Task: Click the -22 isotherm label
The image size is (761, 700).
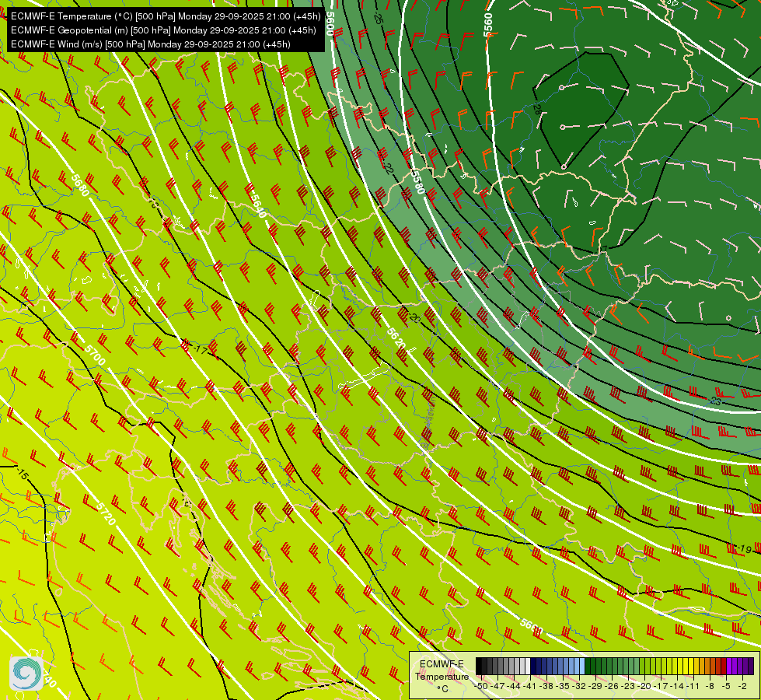Action: pos(388,167)
